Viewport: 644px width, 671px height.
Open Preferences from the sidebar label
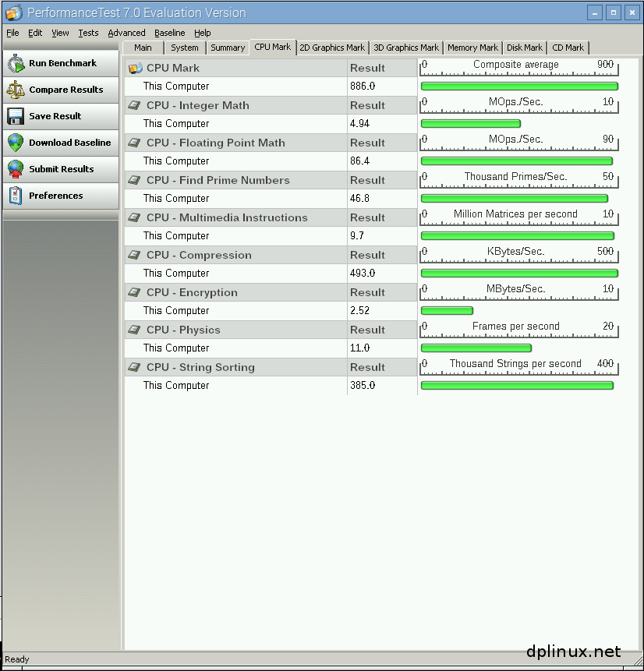[55, 196]
